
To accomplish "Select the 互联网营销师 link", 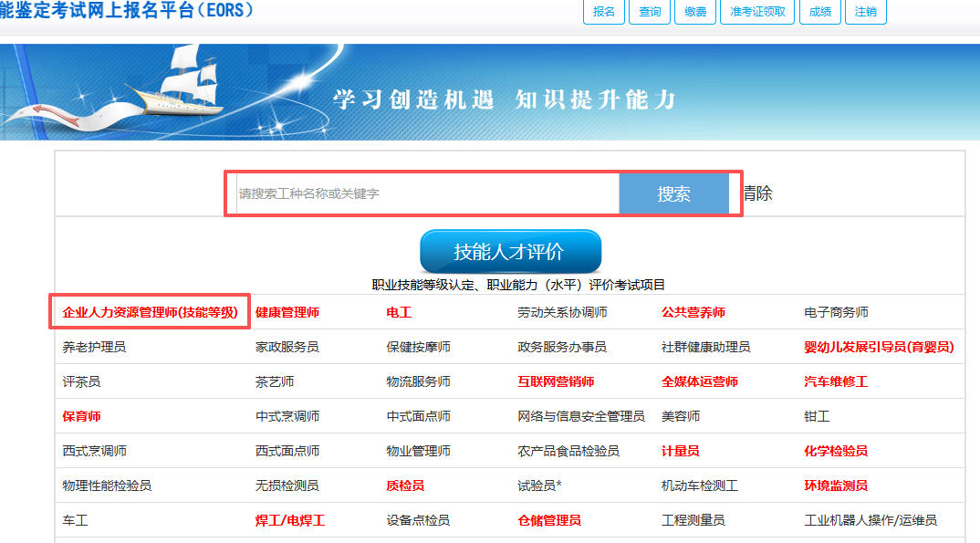I will (x=556, y=381).
